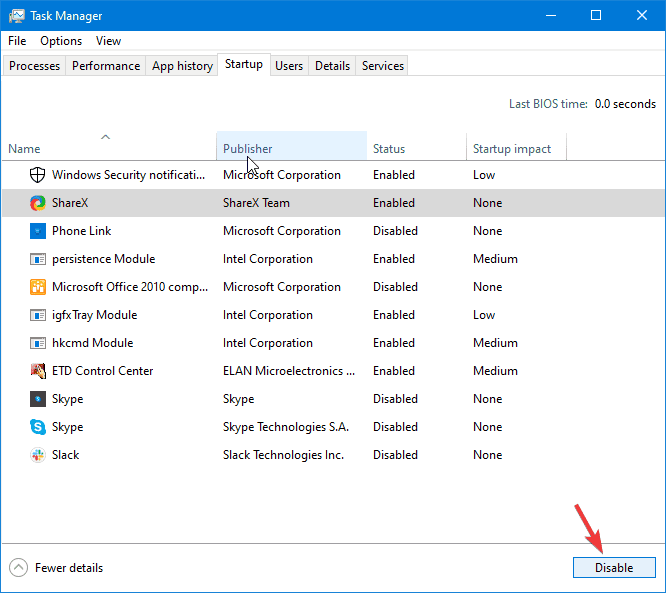The image size is (666, 593).
Task: Open the View menu
Action: (108, 41)
